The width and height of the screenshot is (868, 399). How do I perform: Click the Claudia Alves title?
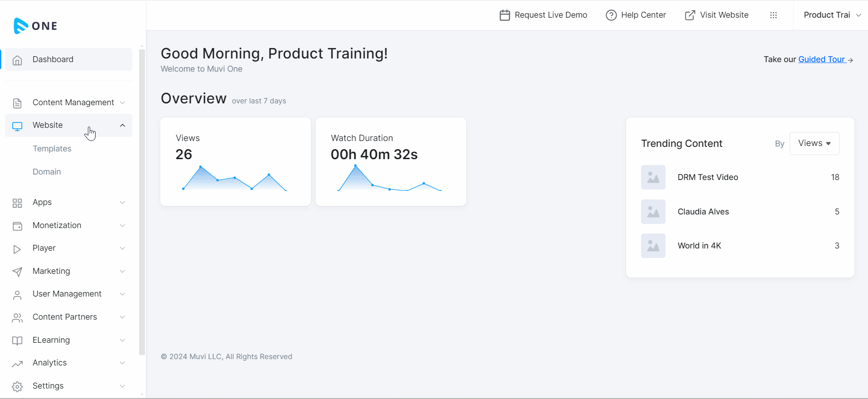(703, 212)
